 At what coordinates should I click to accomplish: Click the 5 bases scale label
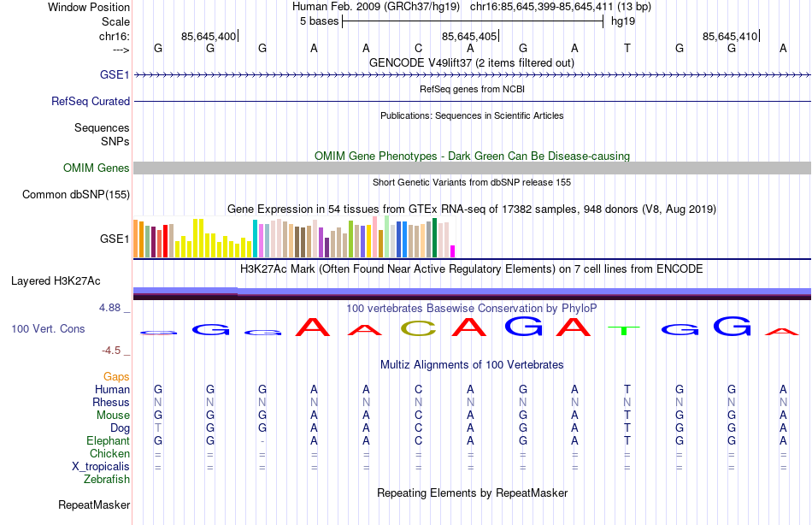click(x=319, y=21)
